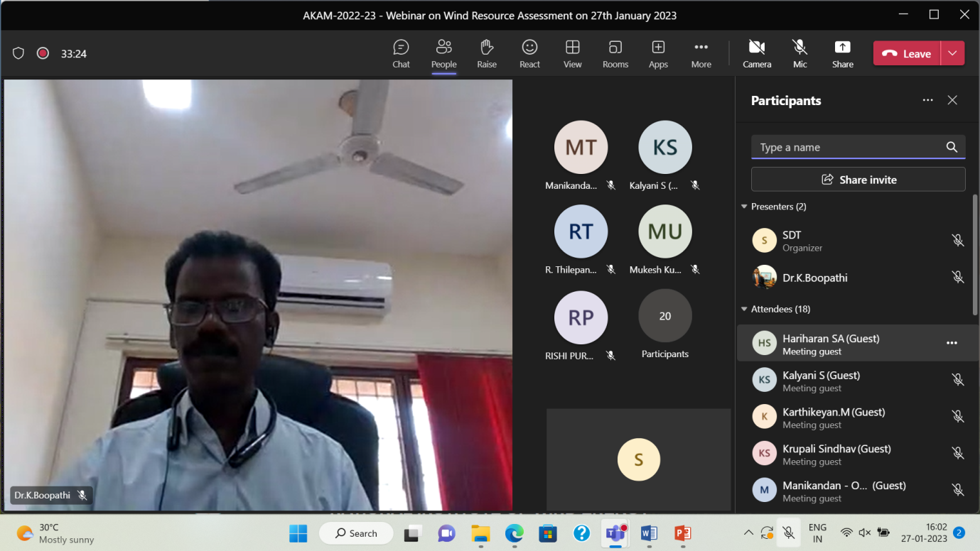
Task: Leave the meeting
Action: [907, 53]
